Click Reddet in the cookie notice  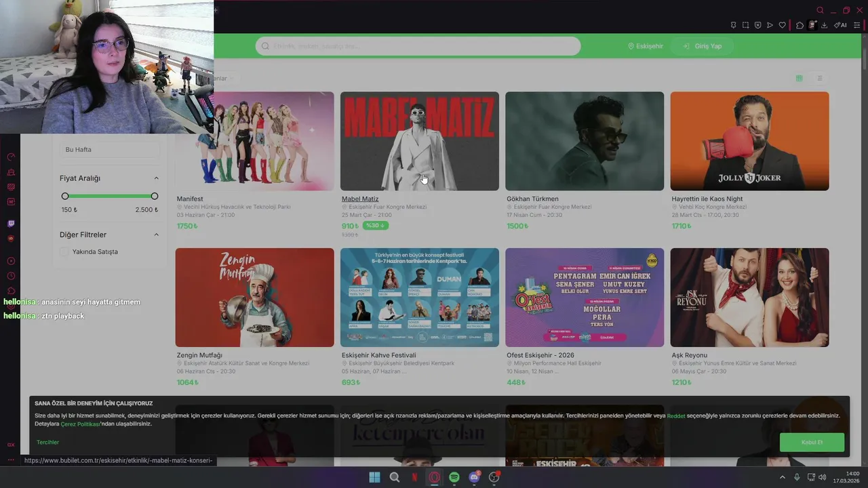pos(676,416)
